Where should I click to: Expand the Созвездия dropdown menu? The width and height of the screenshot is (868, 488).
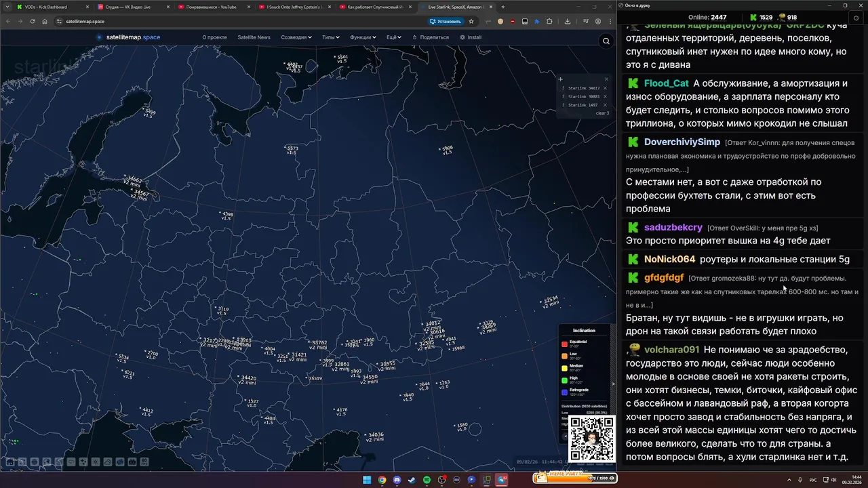tap(296, 37)
